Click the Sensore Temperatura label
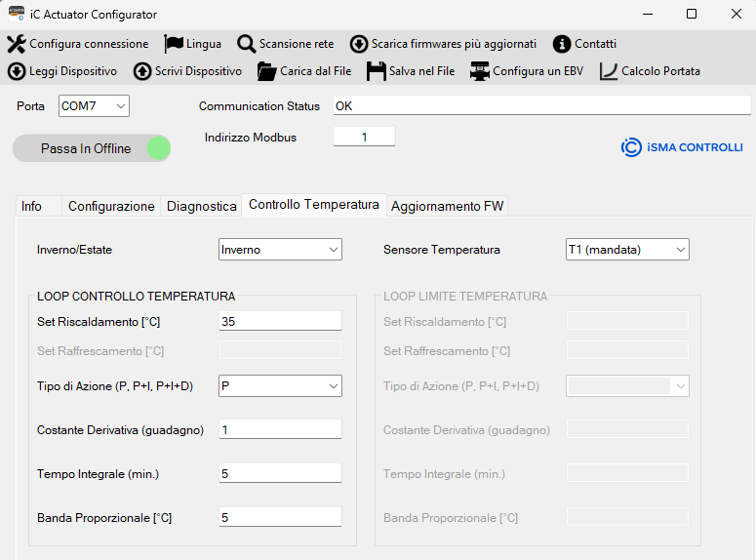This screenshot has width=756, height=560. tap(442, 250)
